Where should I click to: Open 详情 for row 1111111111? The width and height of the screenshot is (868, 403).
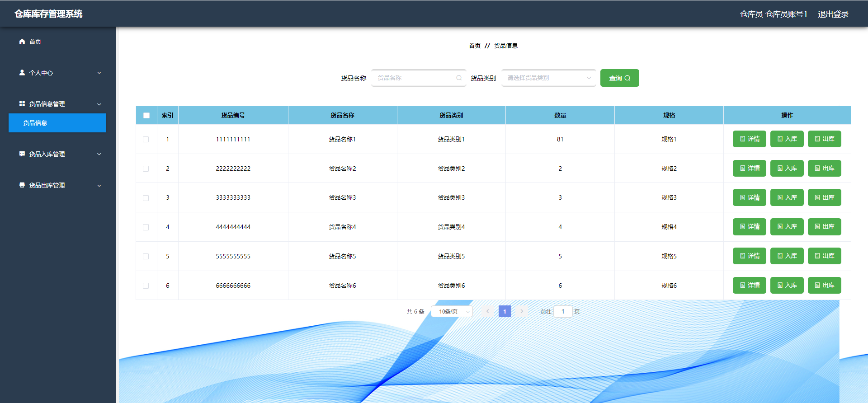coord(750,139)
